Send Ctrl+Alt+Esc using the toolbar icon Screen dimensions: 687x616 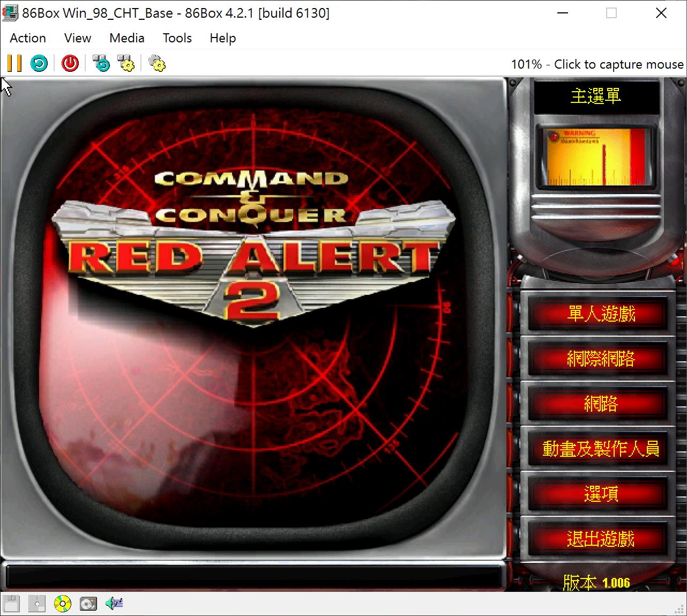(126, 63)
